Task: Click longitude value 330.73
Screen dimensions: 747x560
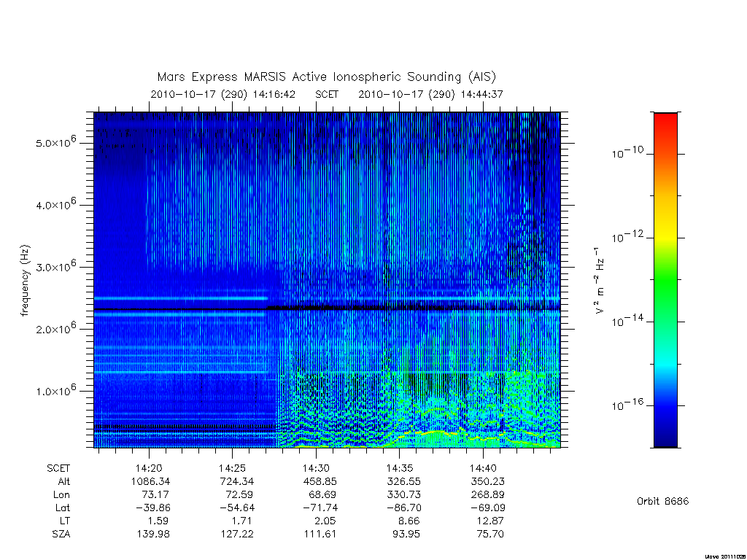Action: coord(403,495)
